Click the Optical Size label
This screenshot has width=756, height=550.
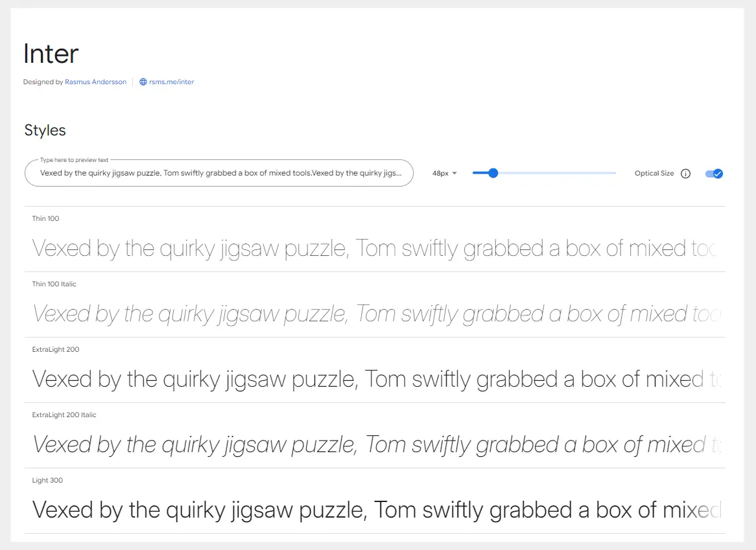(654, 174)
